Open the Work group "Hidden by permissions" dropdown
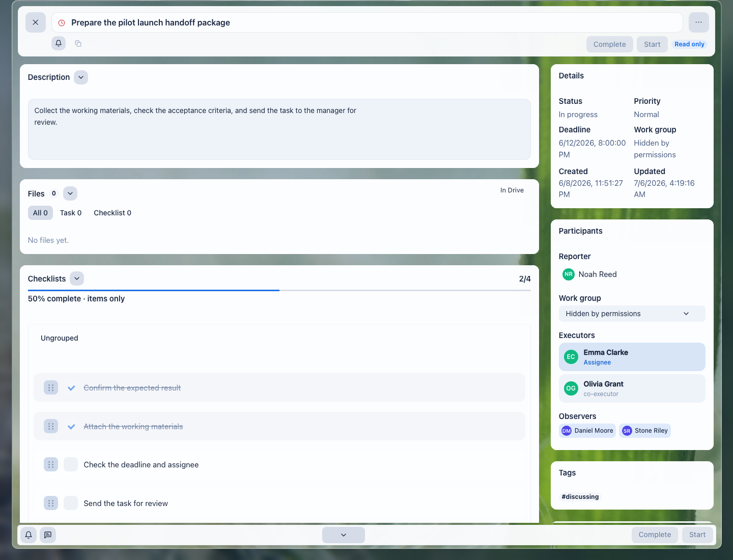The image size is (733, 560). click(x=632, y=314)
